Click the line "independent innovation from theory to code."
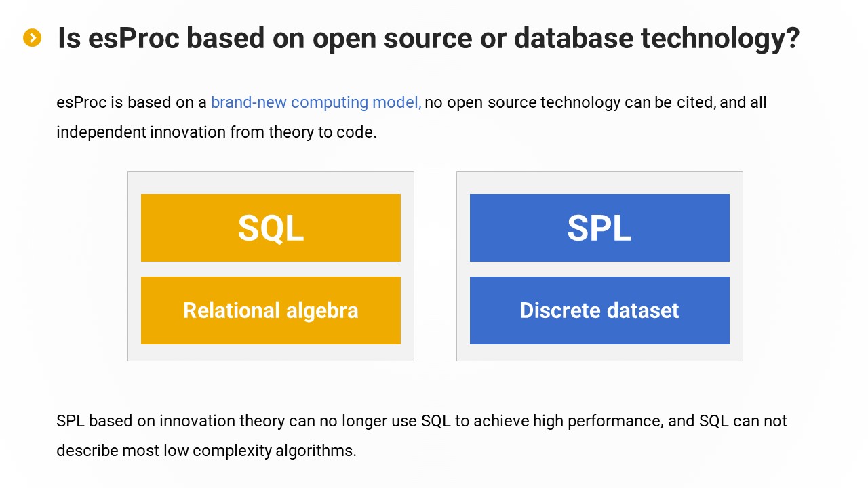The width and height of the screenshot is (868, 488). click(x=216, y=132)
